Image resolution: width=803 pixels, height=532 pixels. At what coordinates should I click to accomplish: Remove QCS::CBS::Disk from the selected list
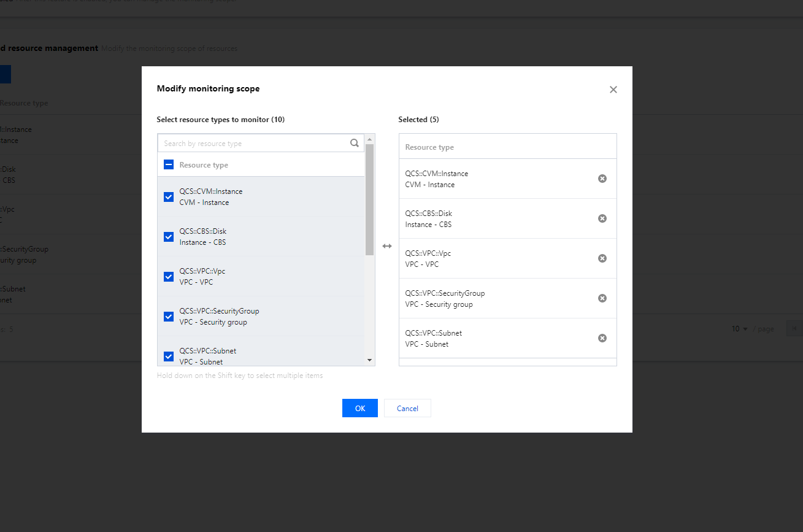(602, 218)
